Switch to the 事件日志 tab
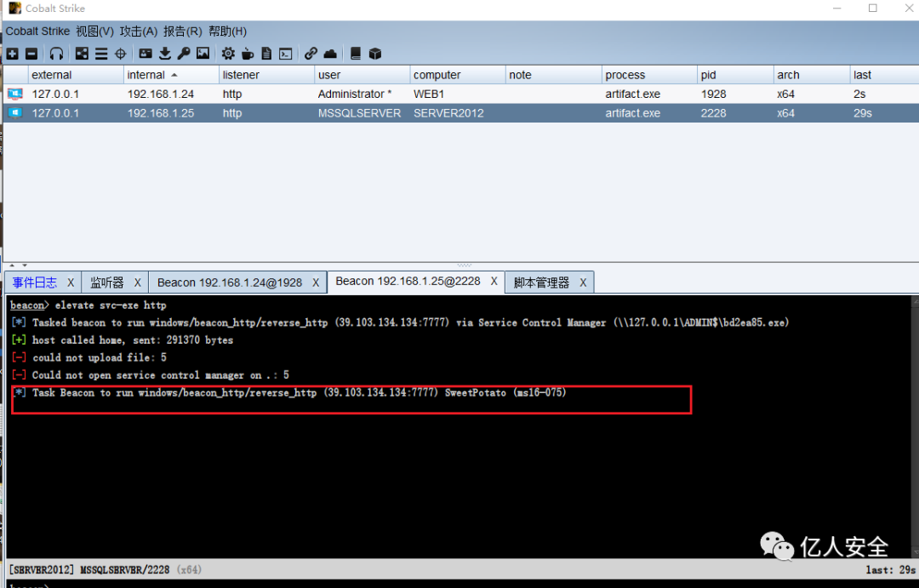919x588 pixels. pos(35,283)
